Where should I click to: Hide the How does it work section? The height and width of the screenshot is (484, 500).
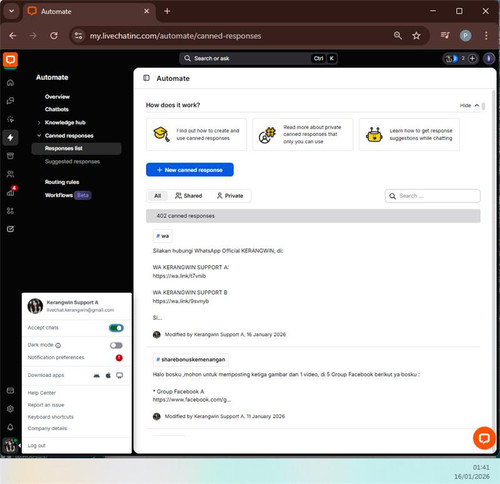click(469, 105)
